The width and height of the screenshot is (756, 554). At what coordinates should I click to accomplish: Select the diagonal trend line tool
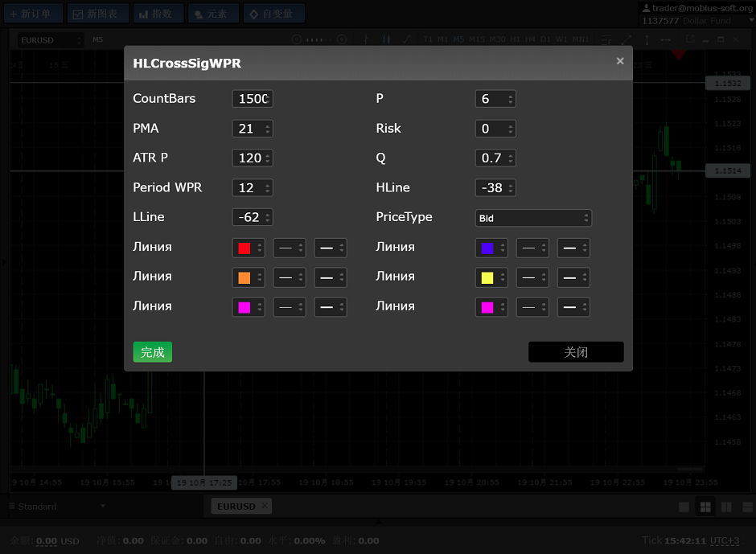click(x=627, y=39)
